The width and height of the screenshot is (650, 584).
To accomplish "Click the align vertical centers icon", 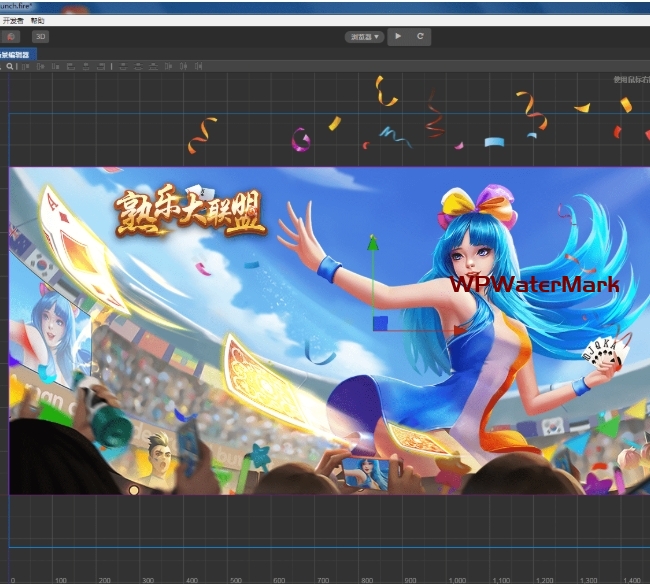I will 40,66.
